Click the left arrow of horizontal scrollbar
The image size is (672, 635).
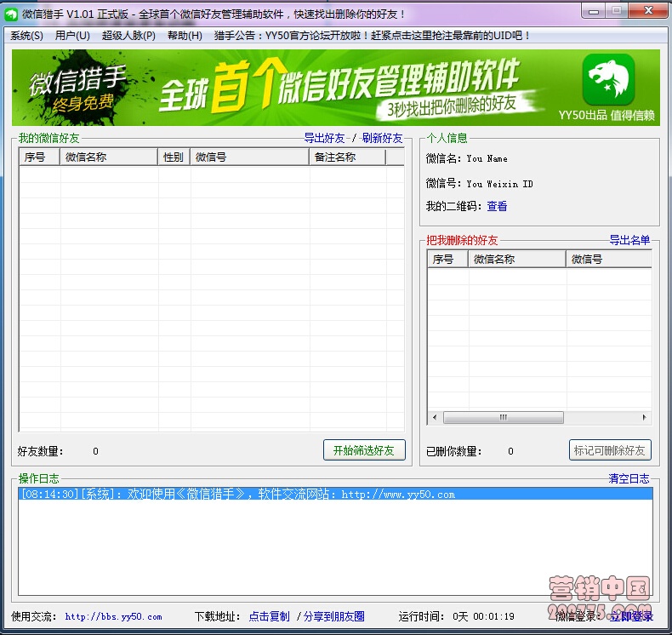click(435, 418)
